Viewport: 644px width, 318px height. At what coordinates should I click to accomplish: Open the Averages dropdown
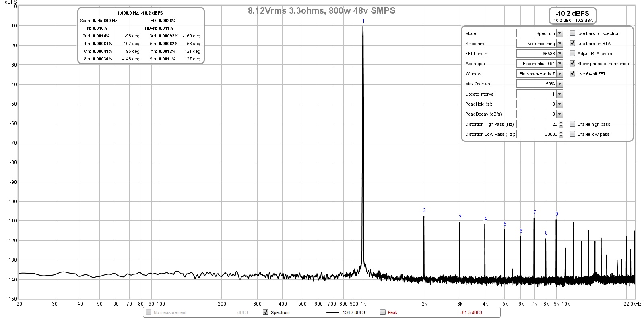(x=539, y=64)
